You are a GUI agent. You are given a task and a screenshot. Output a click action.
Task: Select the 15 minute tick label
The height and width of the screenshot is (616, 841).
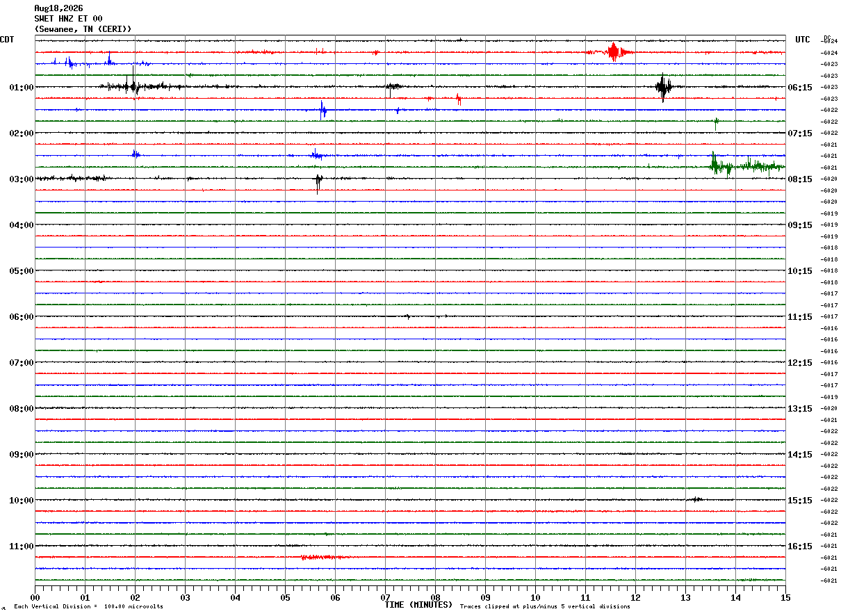(x=785, y=597)
